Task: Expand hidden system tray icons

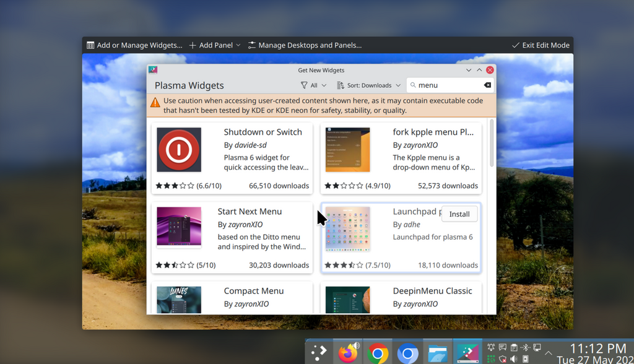Action: click(549, 353)
